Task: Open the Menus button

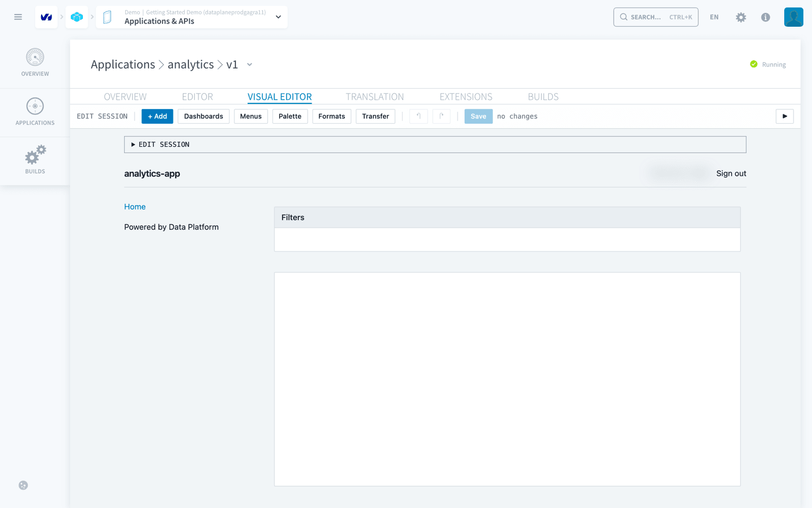Action: tap(251, 116)
